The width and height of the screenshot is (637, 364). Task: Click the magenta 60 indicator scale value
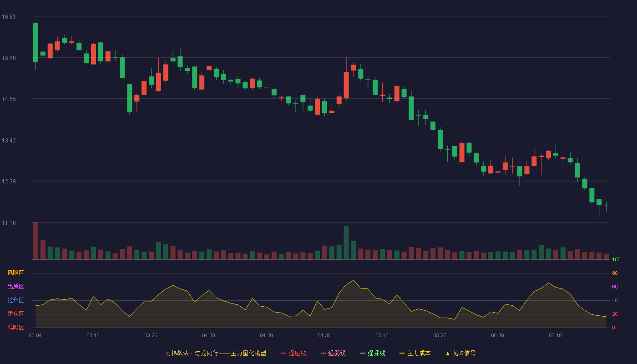(615, 287)
